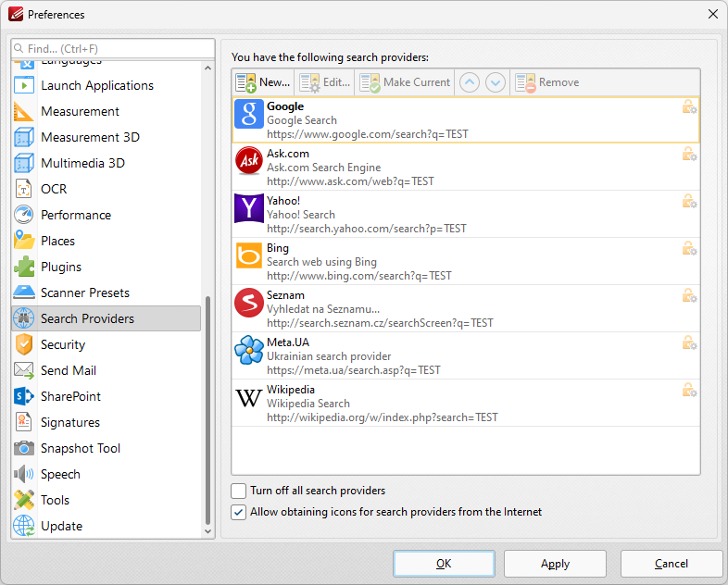Click the Cancel button
Viewport: 728px width, 585px height.
pos(672,564)
